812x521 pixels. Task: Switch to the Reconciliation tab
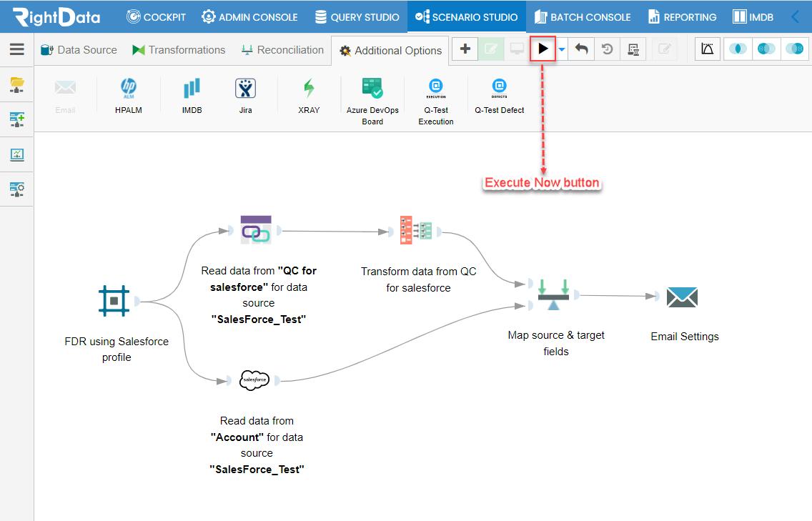coord(282,50)
